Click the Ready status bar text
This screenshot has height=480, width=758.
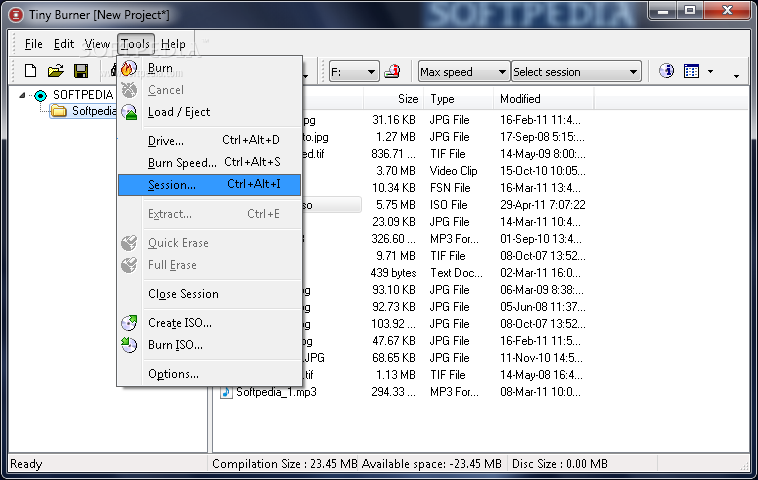pyautogui.click(x=26, y=464)
